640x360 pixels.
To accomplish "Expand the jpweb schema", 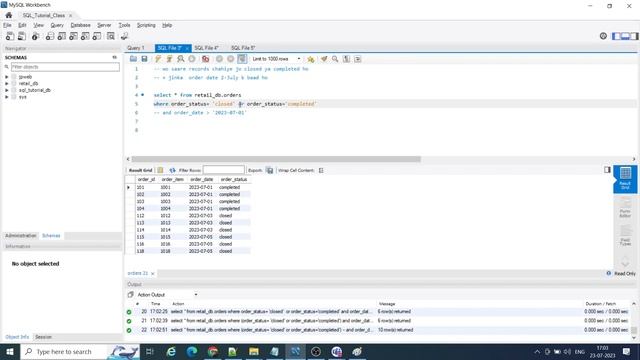I will 7,77.
